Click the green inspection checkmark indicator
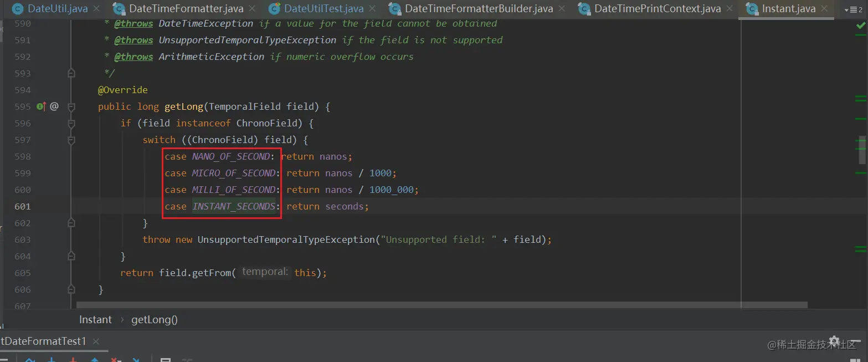This screenshot has width=868, height=362. (860, 26)
